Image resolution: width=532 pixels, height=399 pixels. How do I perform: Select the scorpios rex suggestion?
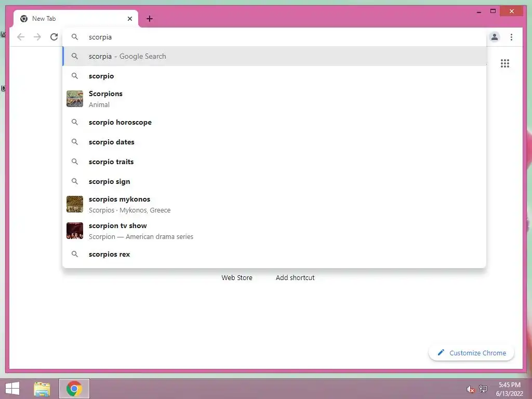(275, 254)
